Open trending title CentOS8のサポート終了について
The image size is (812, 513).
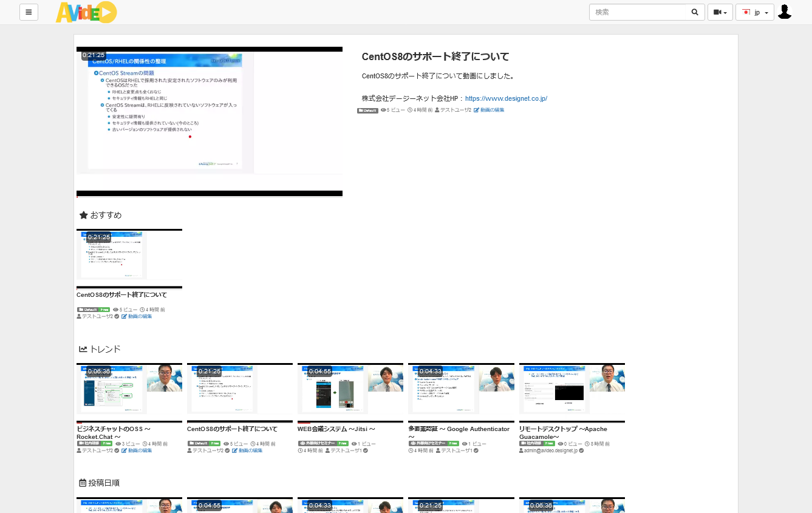pyautogui.click(x=232, y=429)
